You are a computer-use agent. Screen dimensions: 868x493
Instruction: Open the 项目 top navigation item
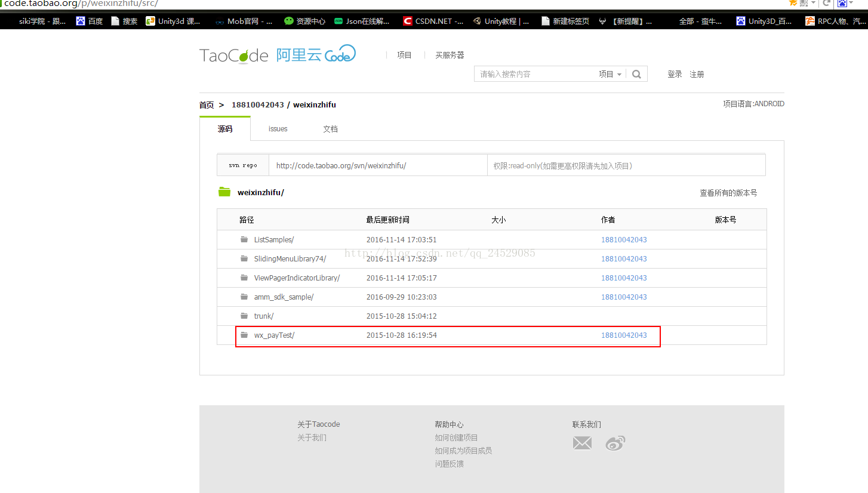404,55
